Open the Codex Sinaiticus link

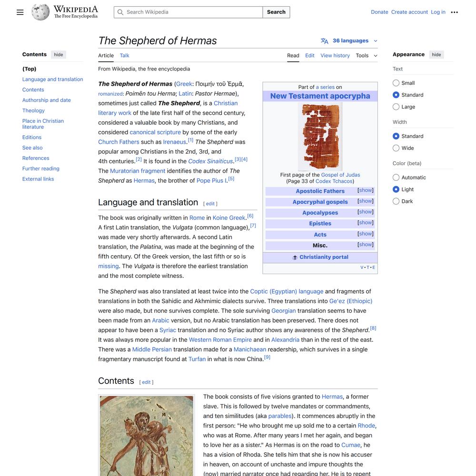pyautogui.click(x=210, y=161)
